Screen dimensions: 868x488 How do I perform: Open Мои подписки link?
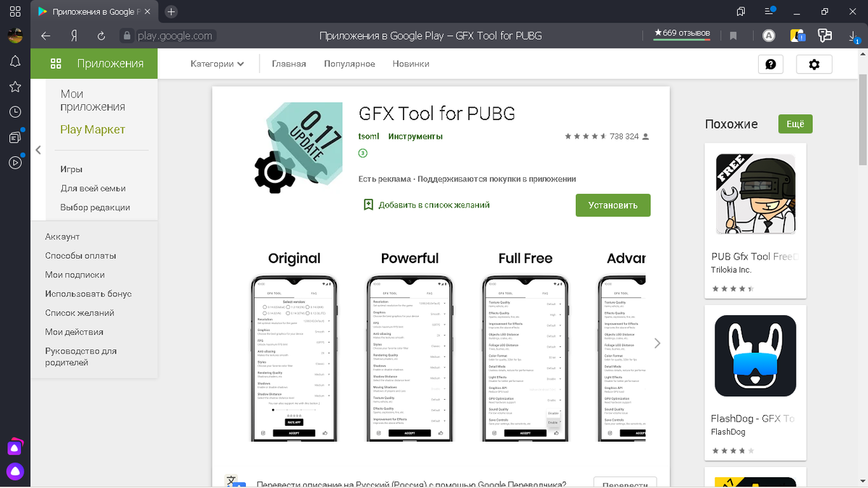pos(75,274)
